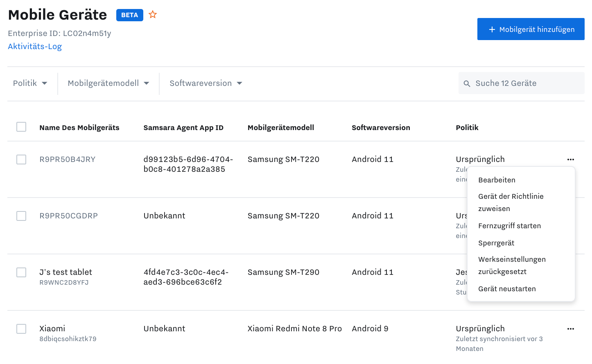592x364 pixels.
Task: Click Unbekannt in the Xiaomi row
Action: click(x=164, y=329)
